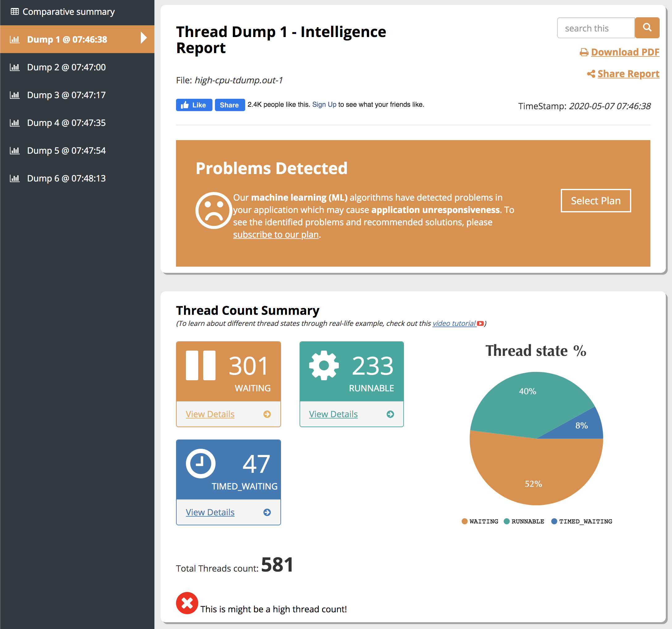Expand the Dump 1 sidebar arrow
Image resolution: width=672 pixels, height=629 pixels.
144,38
